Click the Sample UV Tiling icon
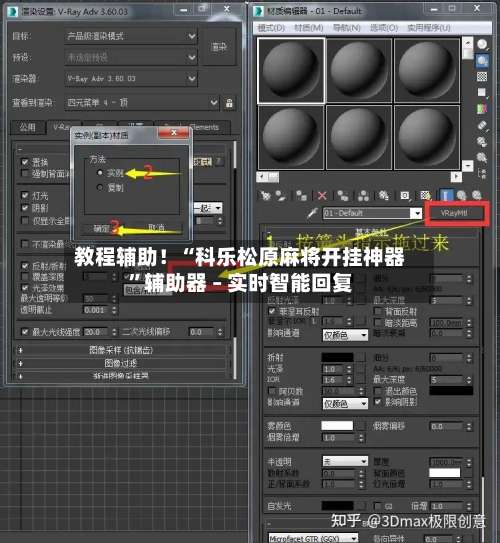 pyautogui.click(x=482, y=92)
